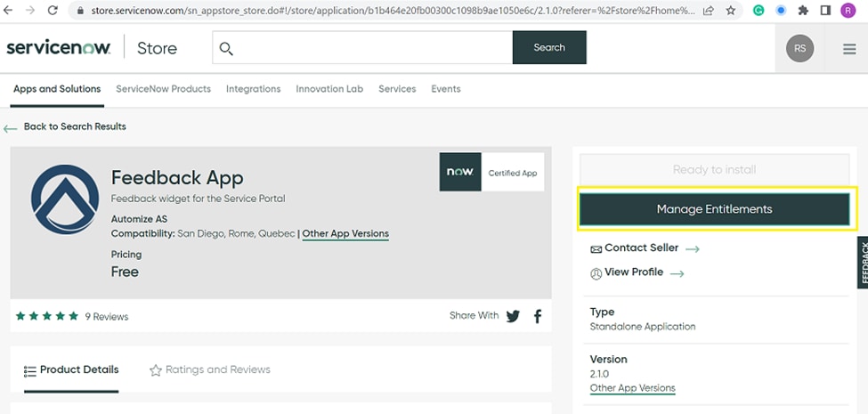
Task: Click the hamburger menu icon
Action: 848,49
